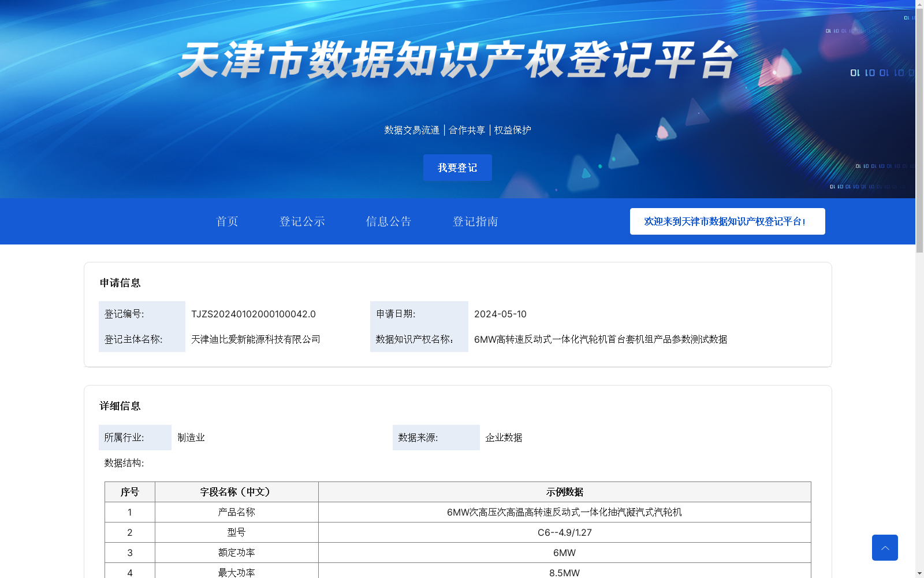The height and width of the screenshot is (578, 924).
Task: Click the scrollbar down arrow
Action: coord(919,574)
